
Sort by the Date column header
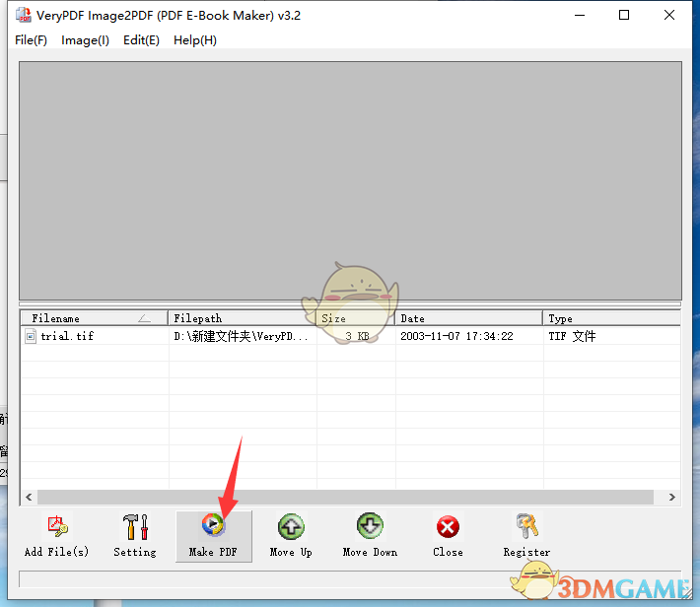click(468, 318)
